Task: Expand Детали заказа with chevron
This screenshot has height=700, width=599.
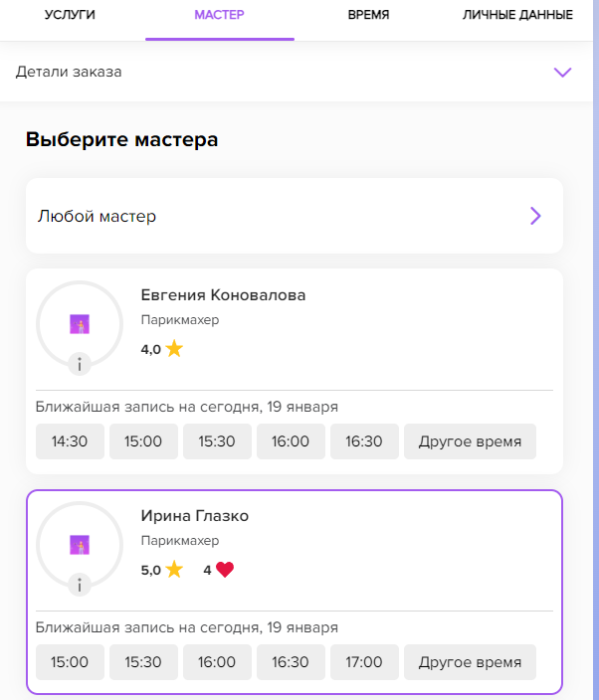Action: coord(562,72)
